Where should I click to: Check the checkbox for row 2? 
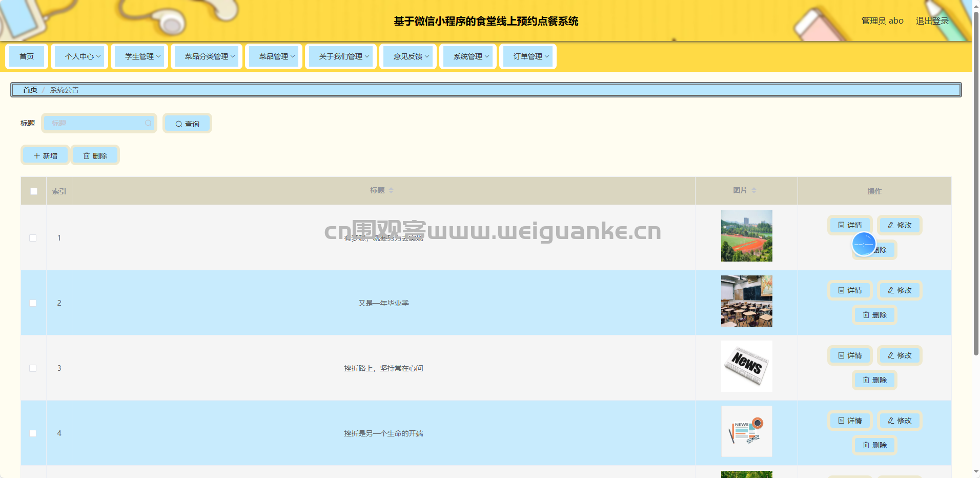[x=33, y=303]
